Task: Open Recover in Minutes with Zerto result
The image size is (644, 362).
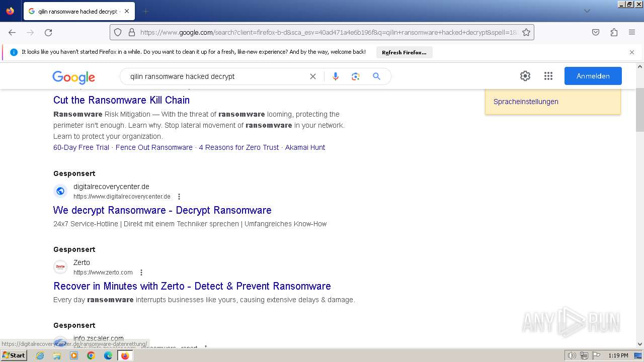Action: coord(192,286)
